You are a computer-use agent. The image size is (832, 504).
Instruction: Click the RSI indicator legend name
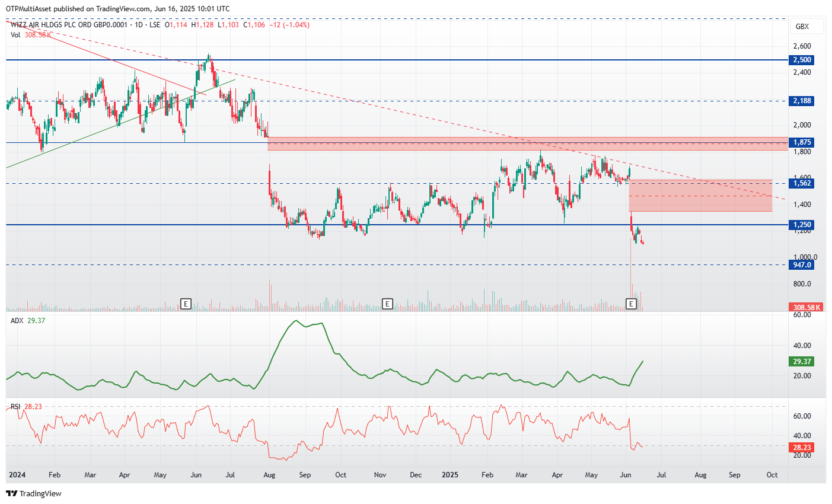pyautogui.click(x=15, y=407)
